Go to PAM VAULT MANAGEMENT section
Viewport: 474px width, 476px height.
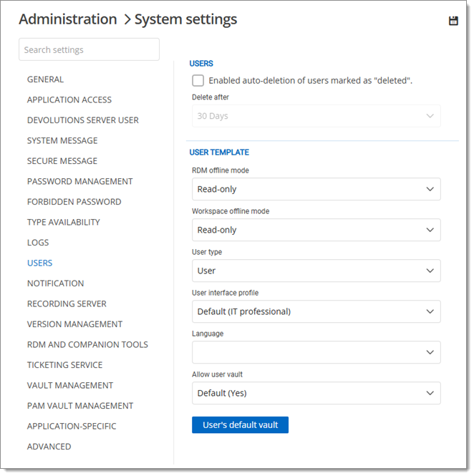[x=80, y=405]
